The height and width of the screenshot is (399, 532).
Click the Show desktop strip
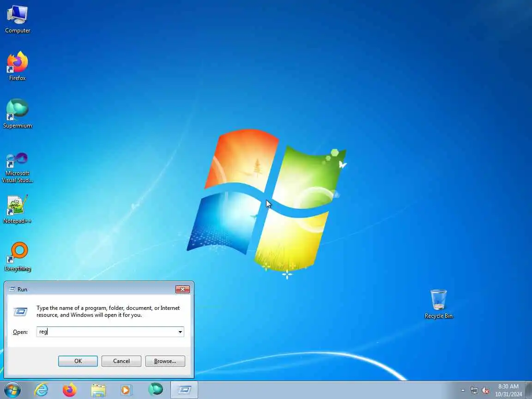[x=529, y=390]
